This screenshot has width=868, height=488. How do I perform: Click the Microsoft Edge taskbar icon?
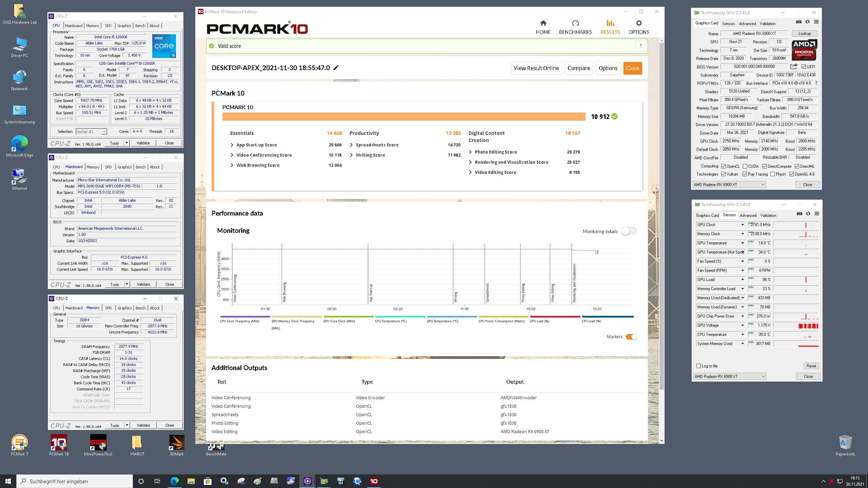tap(174, 481)
